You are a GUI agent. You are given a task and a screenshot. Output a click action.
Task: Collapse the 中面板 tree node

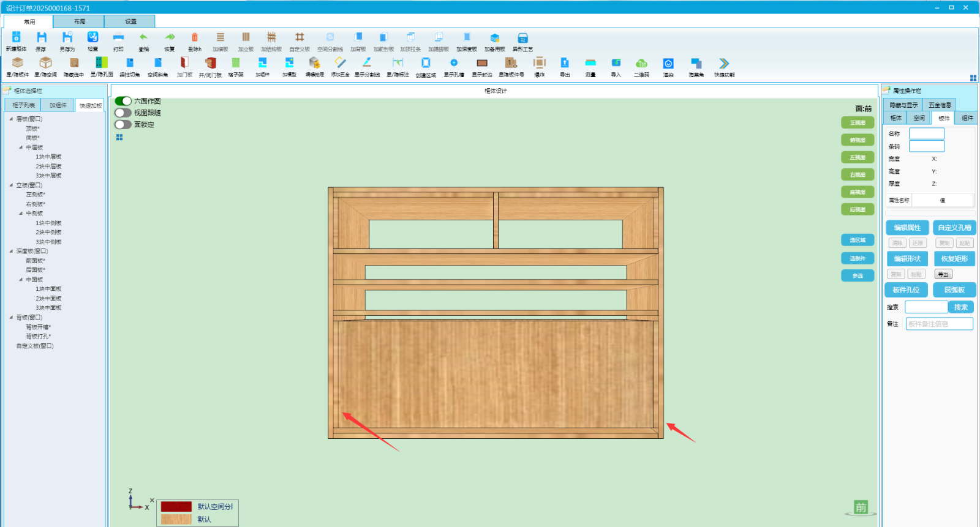click(x=21, y=280)
